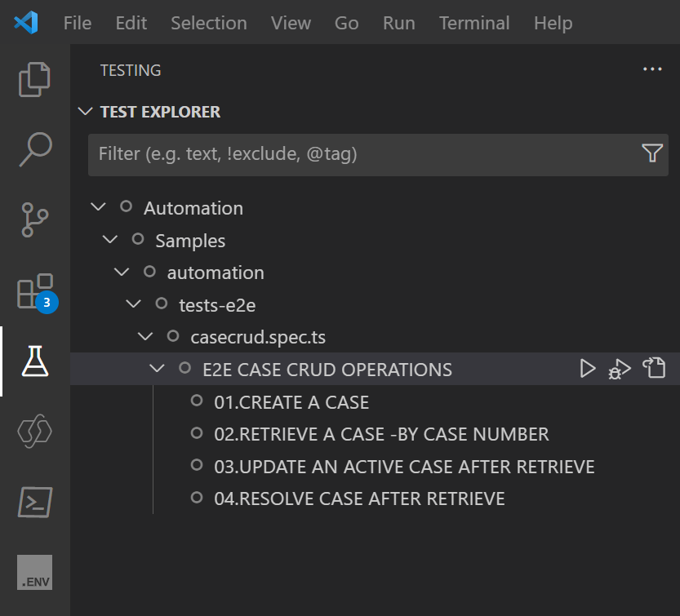680x616 pixels.
Task: Open Testing panel more actions menu
Action: click(651, 69)
